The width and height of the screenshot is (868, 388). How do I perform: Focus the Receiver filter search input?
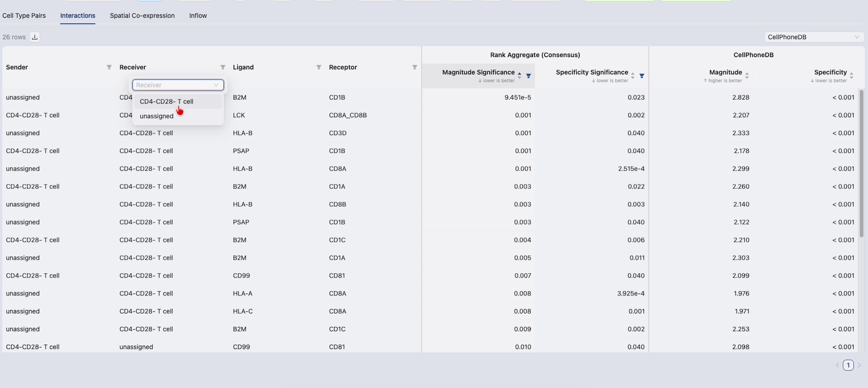pos(178,85)
